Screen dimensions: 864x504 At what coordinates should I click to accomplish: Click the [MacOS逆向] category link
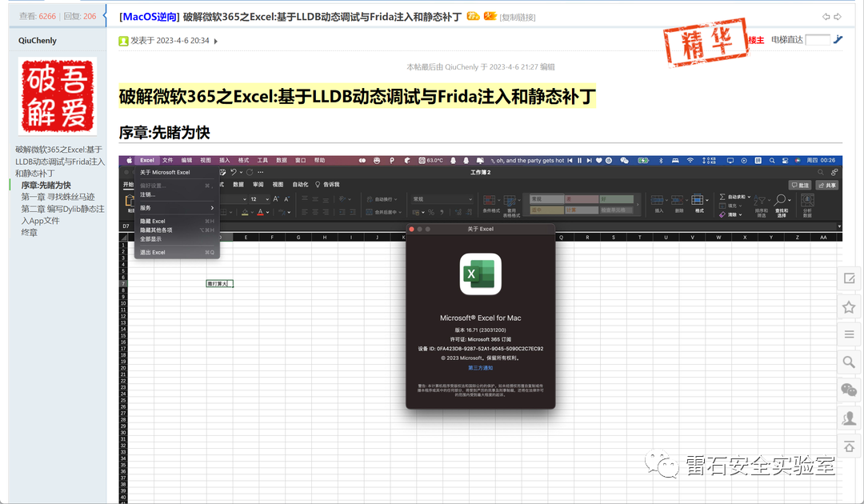click(150, 17)
